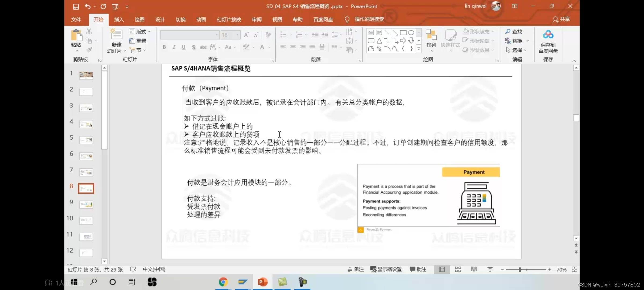Open Windows search from the taskbar
Screen dimensions: 644x290
(93, 282)
